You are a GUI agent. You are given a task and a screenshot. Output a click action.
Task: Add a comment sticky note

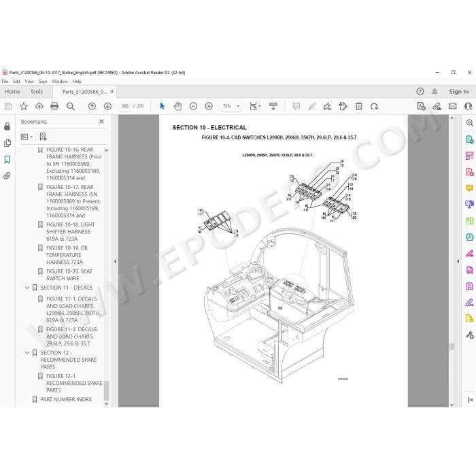tap(296, 106)
